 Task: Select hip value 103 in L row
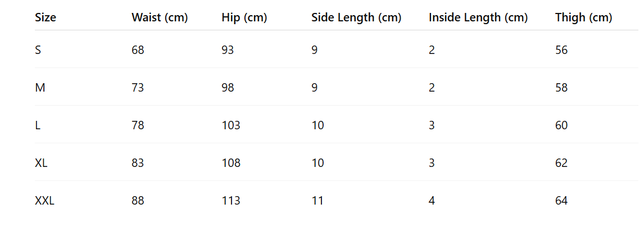click(231, 125)
